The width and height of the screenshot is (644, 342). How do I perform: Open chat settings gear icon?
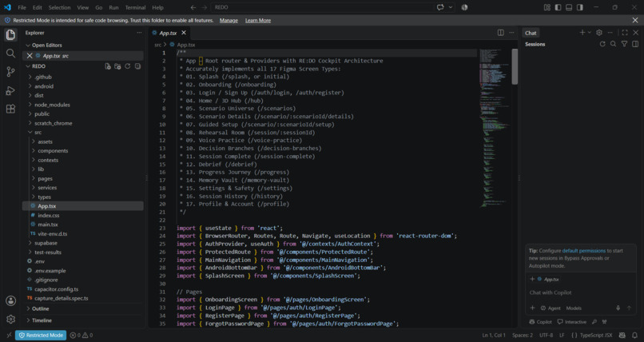[x=599, y=33]
